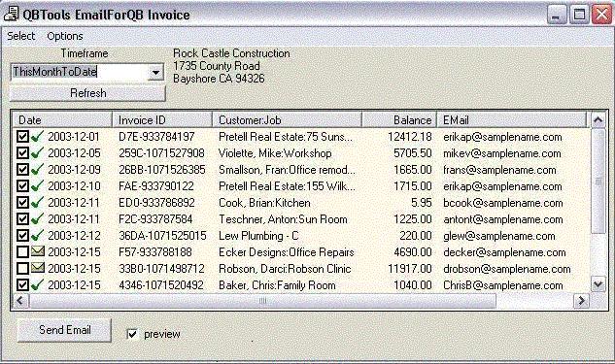Viewport: 615px width, 364px height.
Task: Click the envelope icon for Ecker Designs invoice
Action: [38, 251]
